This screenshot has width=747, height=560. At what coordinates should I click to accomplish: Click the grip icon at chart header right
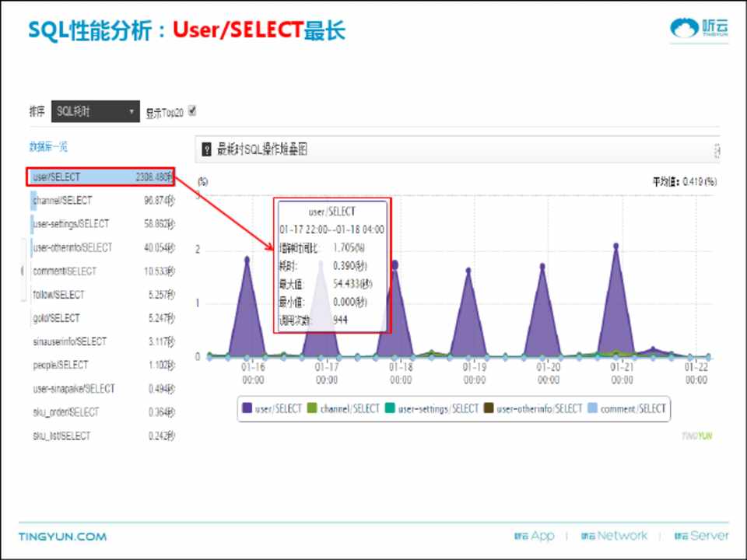point(715,149)
